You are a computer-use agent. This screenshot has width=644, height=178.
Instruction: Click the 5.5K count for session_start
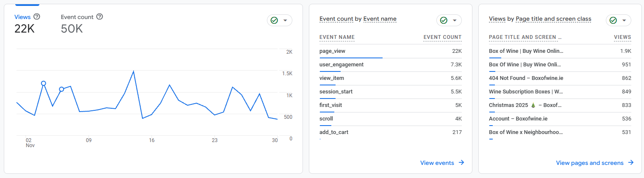tap(455, 91)
